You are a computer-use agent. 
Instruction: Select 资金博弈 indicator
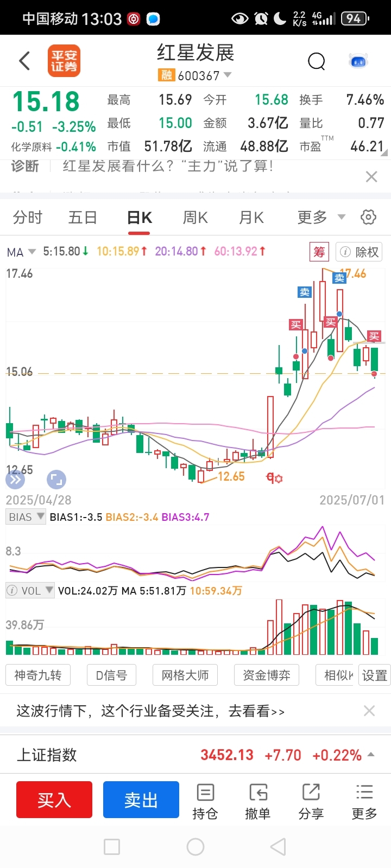pyautogui.click(x=267, y=675)
